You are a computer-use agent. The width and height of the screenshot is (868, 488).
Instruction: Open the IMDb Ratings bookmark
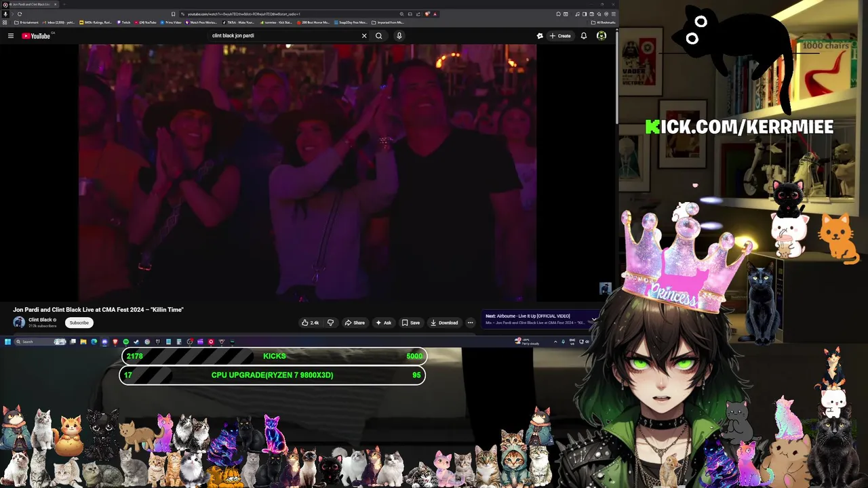[x=96, y=22]
